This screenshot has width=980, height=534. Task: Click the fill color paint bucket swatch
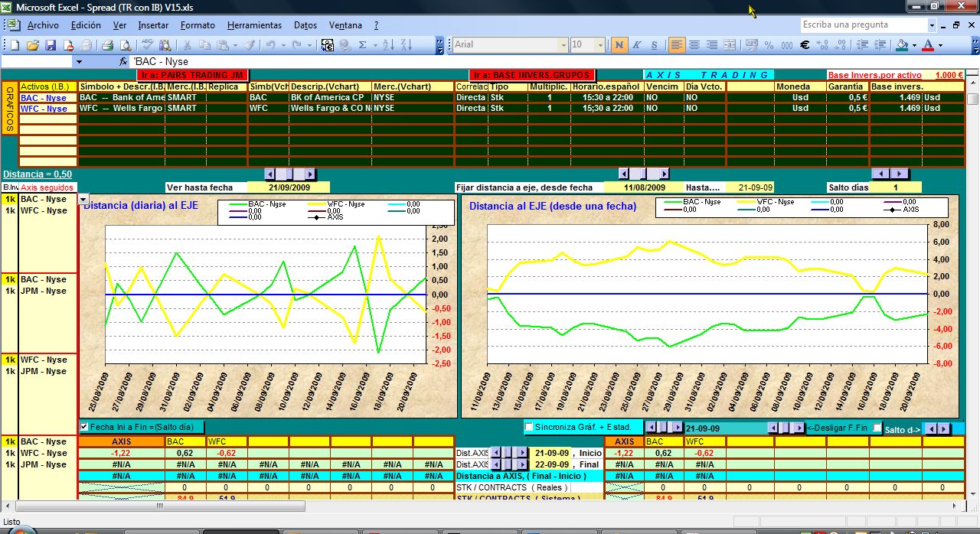[x=902, y=45]
